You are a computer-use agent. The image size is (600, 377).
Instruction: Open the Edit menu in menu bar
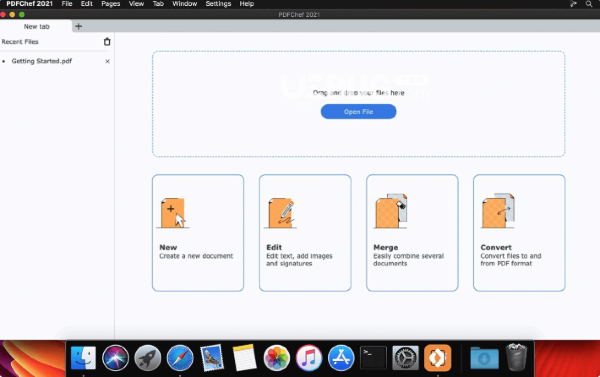click(x=86, y=4)
